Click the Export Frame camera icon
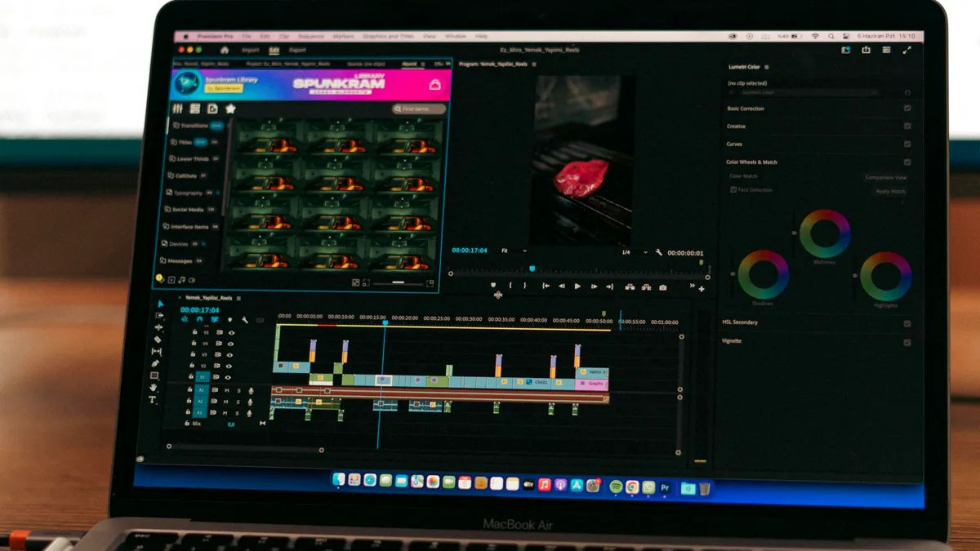980x551 pixels. pos(662,287)
